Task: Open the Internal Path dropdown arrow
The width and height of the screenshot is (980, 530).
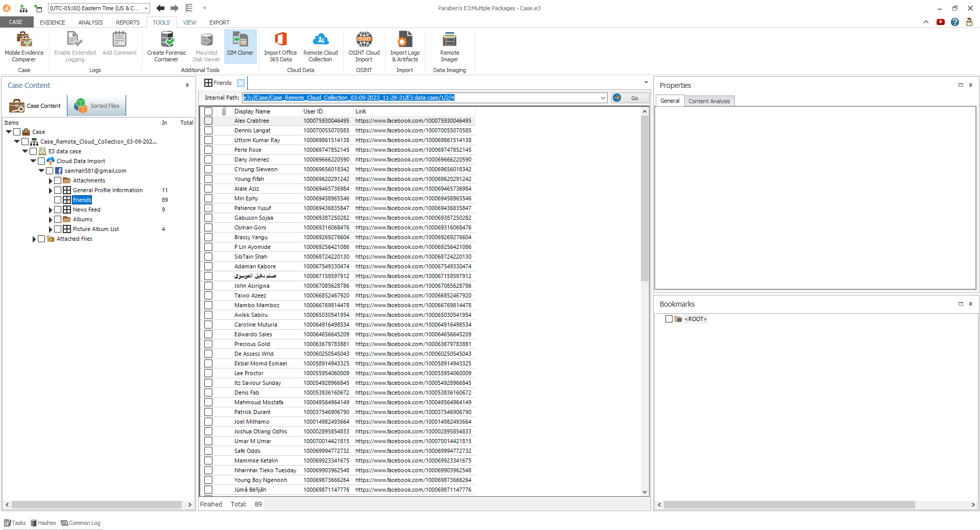Action: (x=603, y=98)
